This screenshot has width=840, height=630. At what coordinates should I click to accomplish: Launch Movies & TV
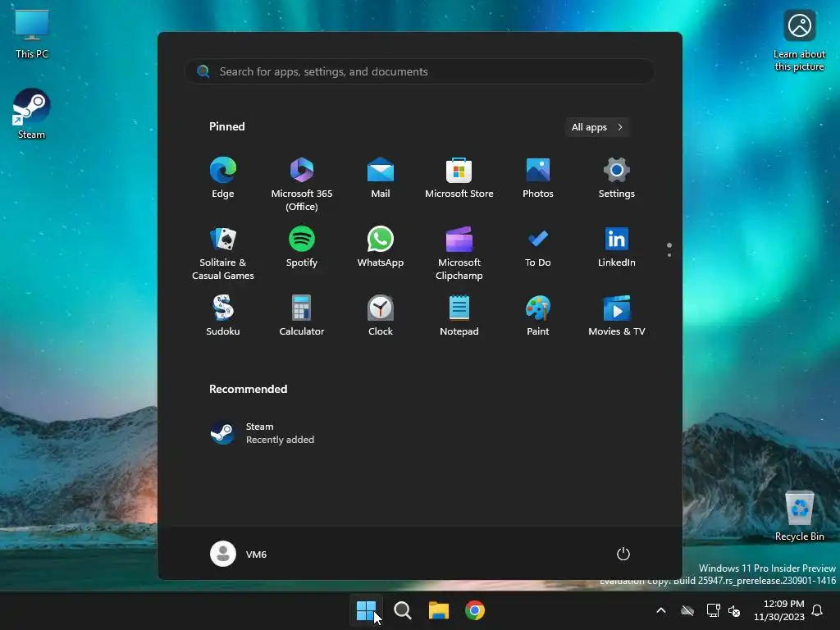coord(617,316)
